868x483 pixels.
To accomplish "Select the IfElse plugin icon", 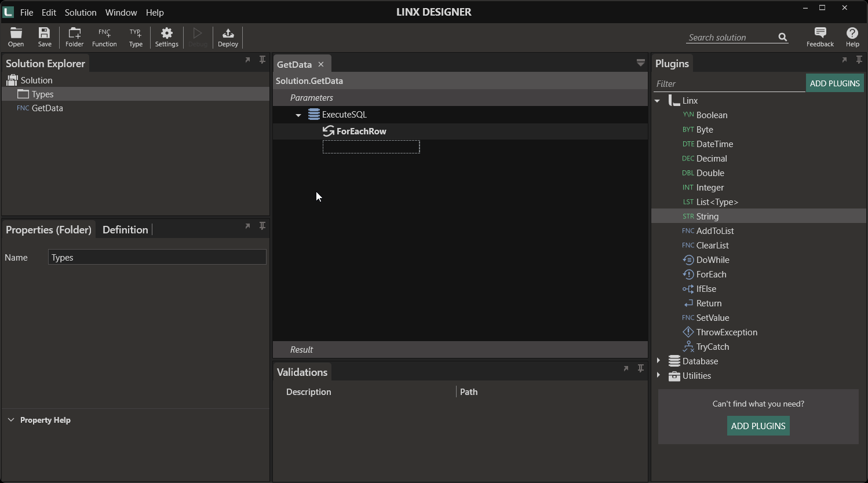I will tap(688, 288).
